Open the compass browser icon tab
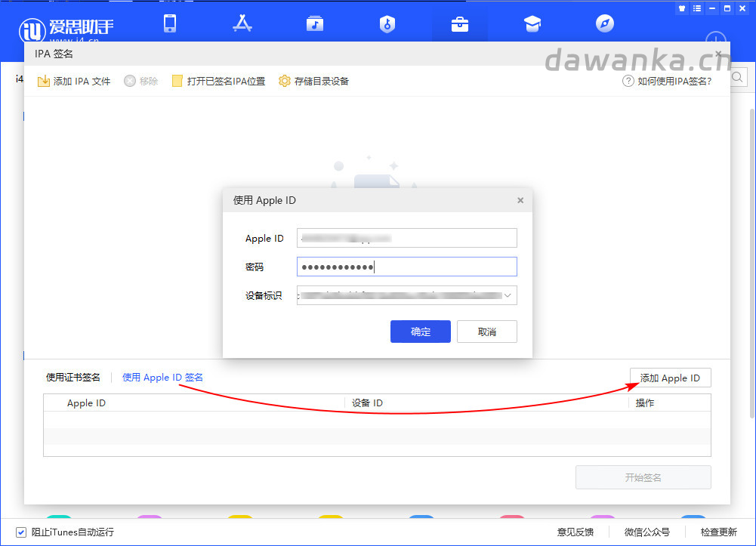The width and height of the screenshot is (756, 546). pos(605,23)
